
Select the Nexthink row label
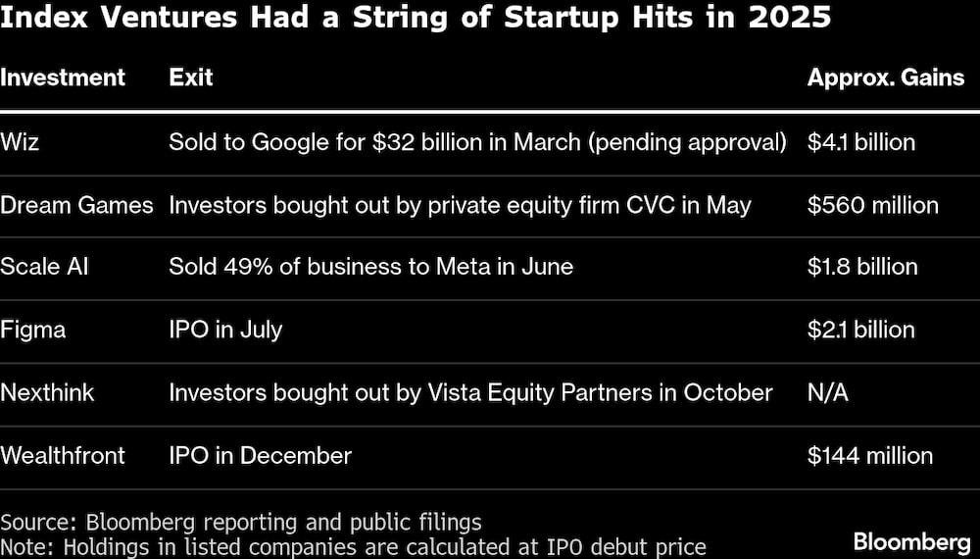click(48, 392)
